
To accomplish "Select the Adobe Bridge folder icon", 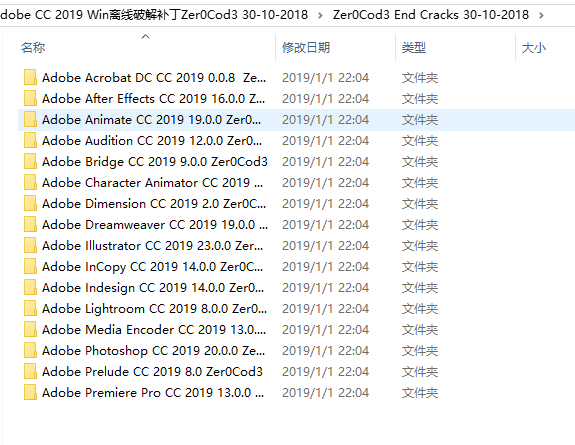I will pos(30,161).
